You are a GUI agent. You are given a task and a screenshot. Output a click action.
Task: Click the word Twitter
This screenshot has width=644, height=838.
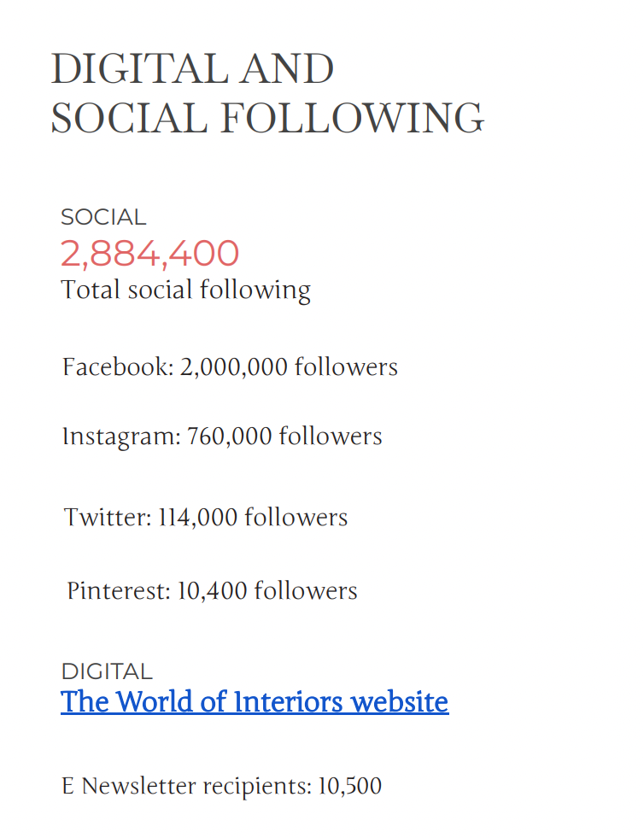click(x=108, y=518)
